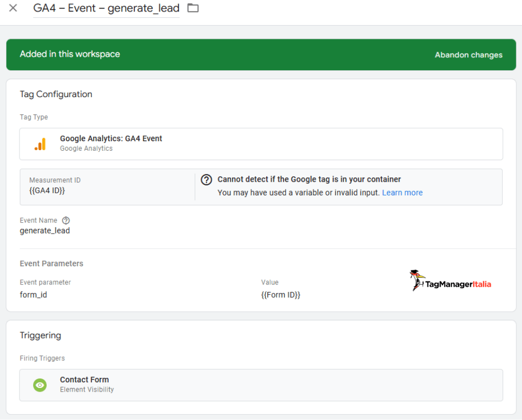This screenshot has width=522, height=420.
Task: Click the Measurement ID value {{GA4 ID}}
Action: tap(47, 191)
